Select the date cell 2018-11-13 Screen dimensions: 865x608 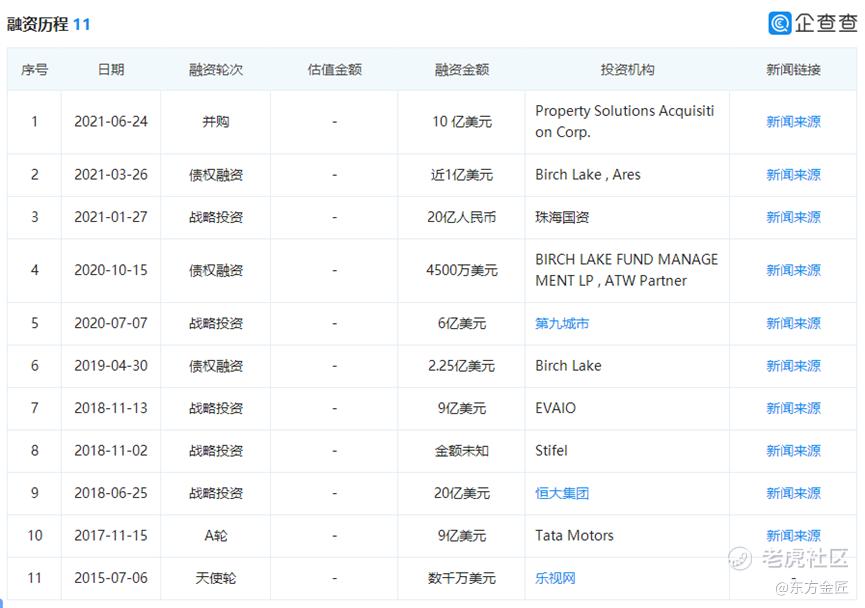pos(111,408)
